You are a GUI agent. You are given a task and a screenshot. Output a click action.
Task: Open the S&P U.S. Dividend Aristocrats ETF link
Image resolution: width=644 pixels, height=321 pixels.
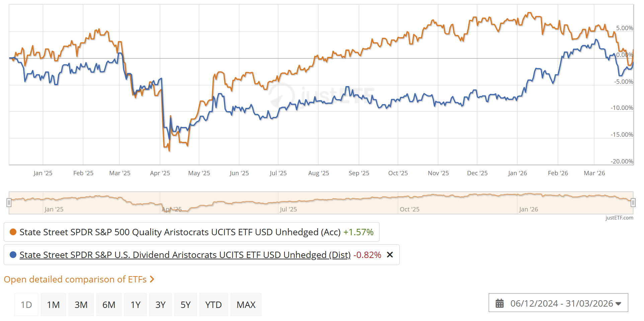coord(185,255)
